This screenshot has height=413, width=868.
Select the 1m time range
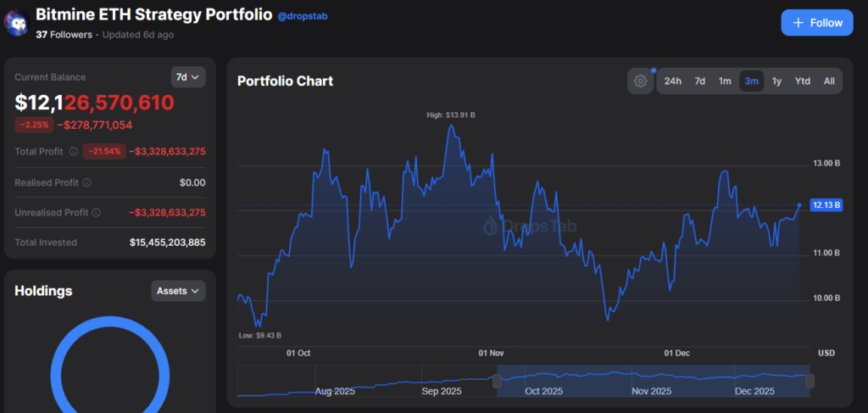(x=725, y=81)
